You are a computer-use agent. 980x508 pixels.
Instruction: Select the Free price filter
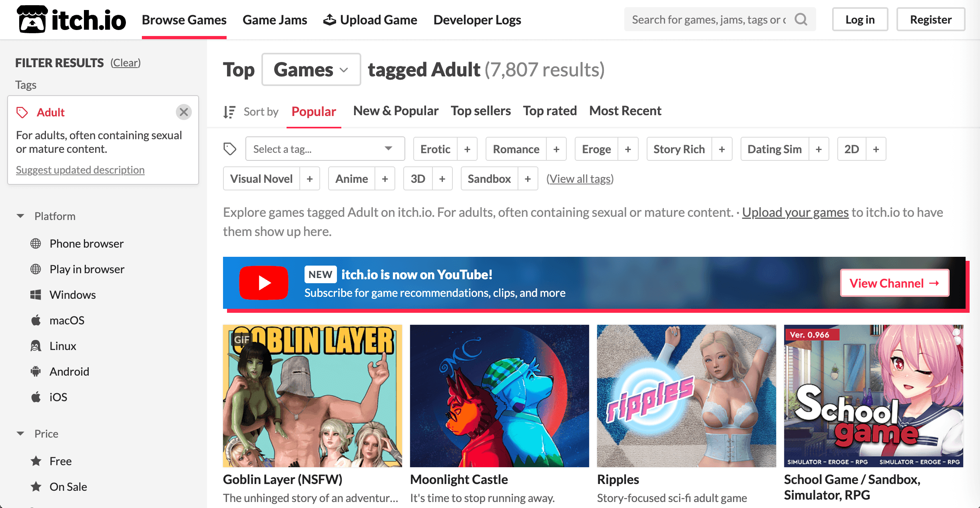[x=60, y=461]
